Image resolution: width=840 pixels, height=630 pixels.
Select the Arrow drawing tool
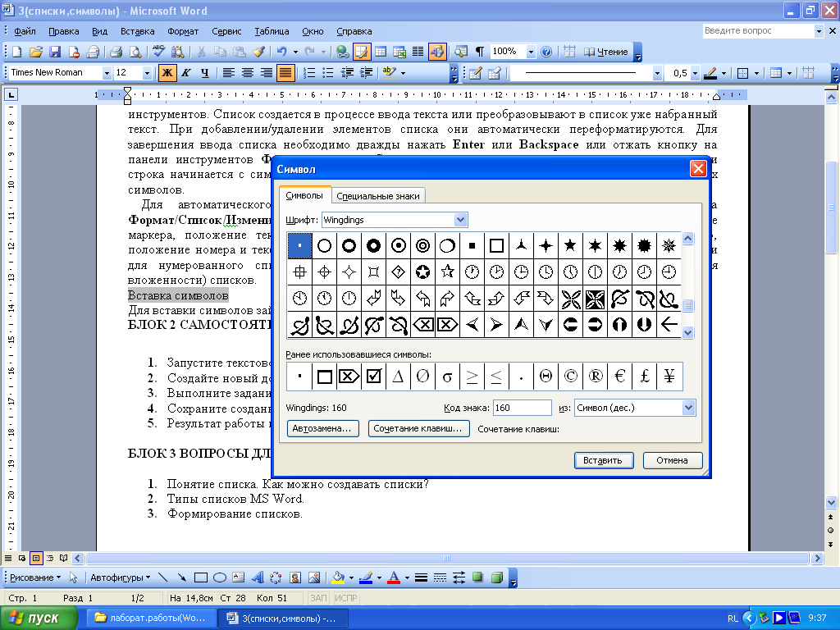pos(182,577)
